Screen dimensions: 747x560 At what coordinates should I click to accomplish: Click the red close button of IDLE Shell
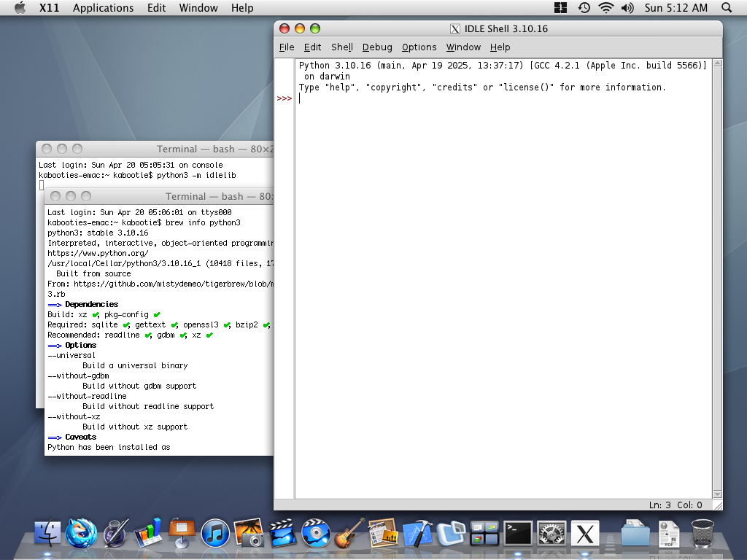click(285, 28)
